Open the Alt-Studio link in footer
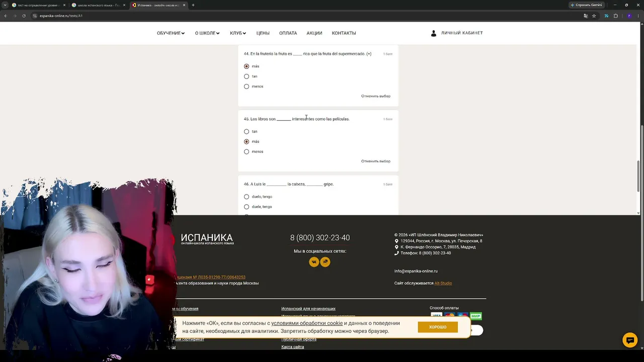This screenshot has height=362, width=644. coord(443,283)
